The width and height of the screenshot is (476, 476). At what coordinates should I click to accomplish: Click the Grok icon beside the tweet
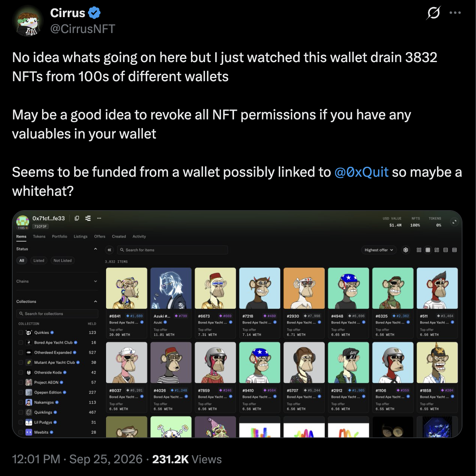click(433, 13)
